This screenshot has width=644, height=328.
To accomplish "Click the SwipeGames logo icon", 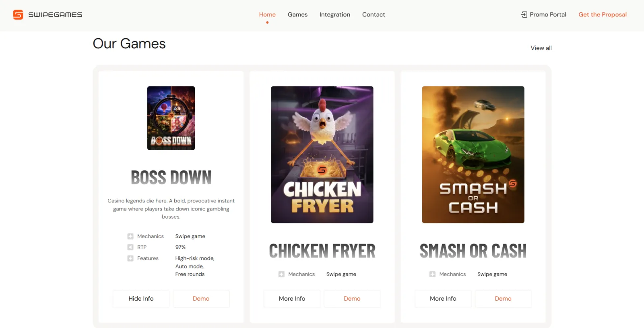I will click(x=18, y=14).
